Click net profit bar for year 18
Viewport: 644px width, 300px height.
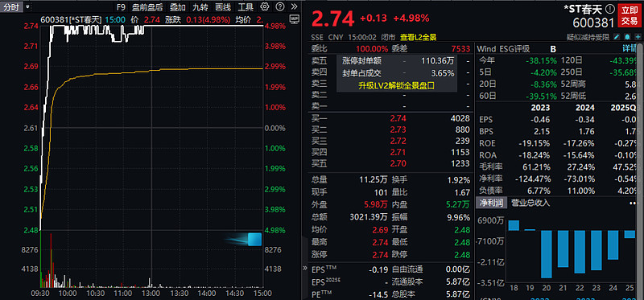click(x=514, y=225)
